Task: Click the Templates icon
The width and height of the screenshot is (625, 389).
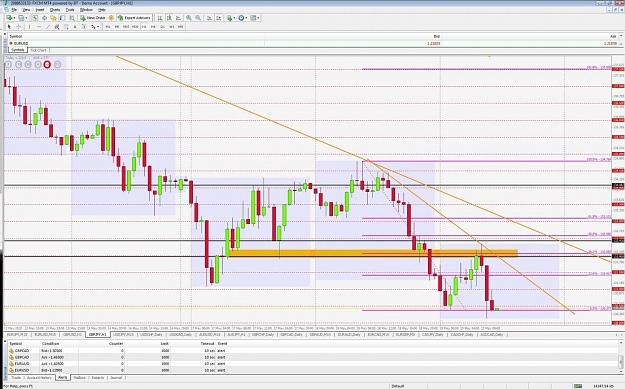Action: tap(253, 18)
